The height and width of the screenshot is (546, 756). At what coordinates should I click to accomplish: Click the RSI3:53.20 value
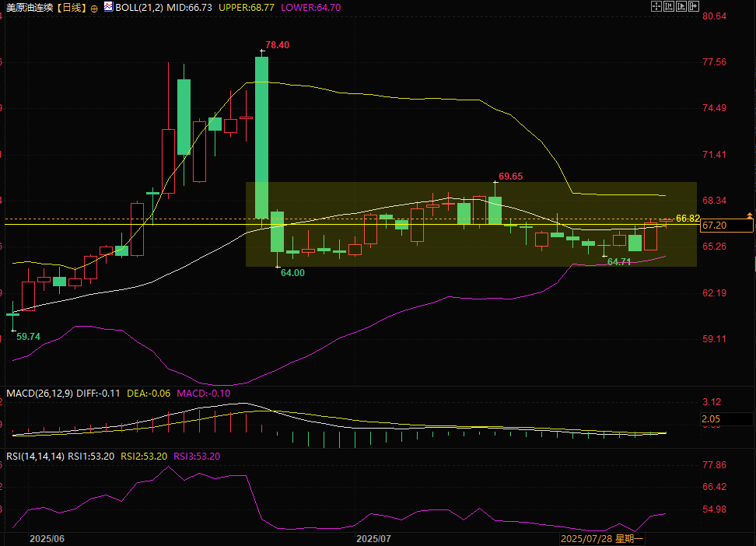click(197, 457)
